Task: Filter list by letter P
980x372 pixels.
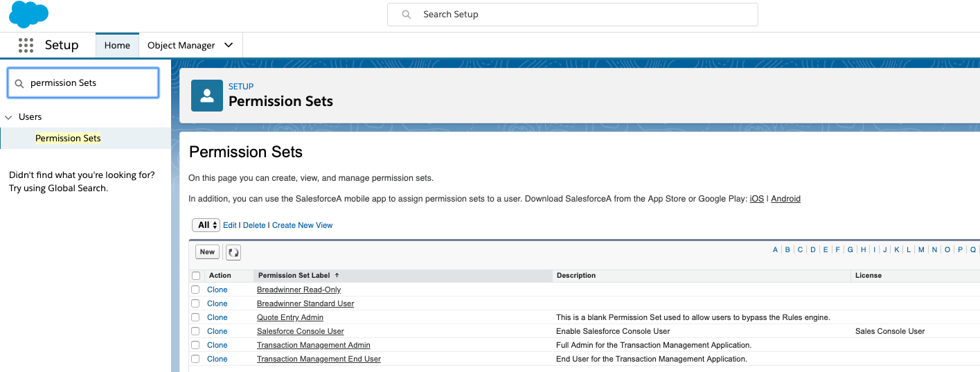Action: pyautogui.click(x=961, y=250)
